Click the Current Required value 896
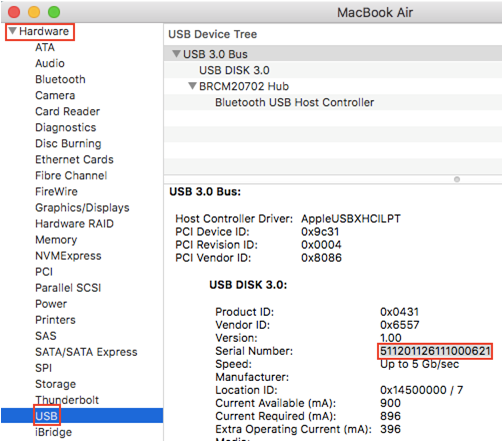This screenshot has width=503, height=442. [x=390, y=416]
